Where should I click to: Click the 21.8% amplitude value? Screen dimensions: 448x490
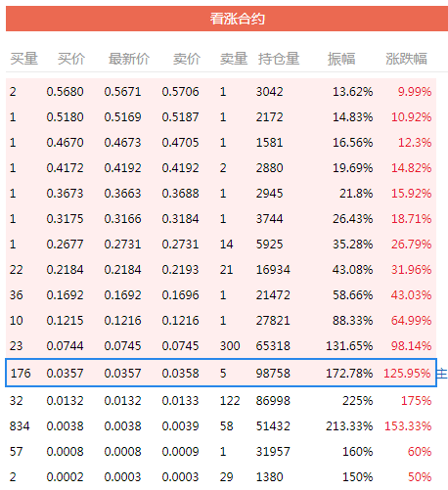coord(356,194)
